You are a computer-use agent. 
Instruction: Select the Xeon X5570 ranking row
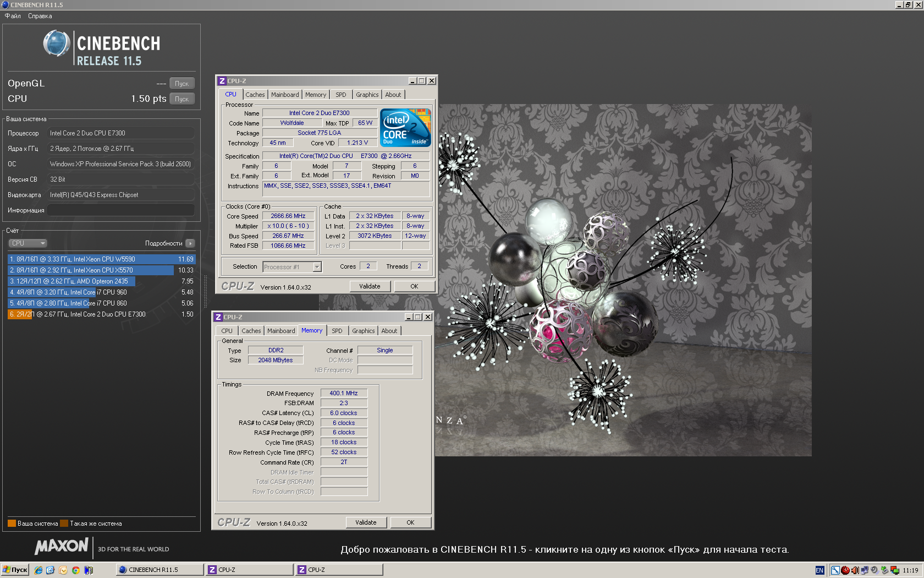coord(101,270)
